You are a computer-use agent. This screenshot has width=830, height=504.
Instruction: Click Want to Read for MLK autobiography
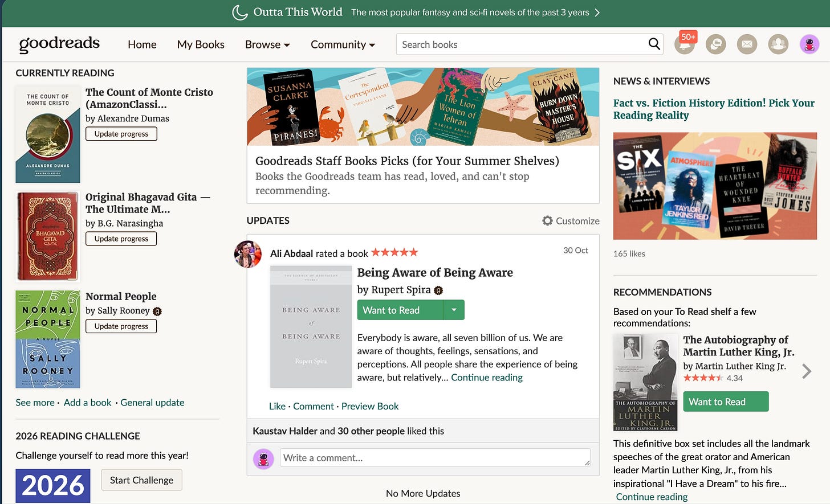(726, 401)
